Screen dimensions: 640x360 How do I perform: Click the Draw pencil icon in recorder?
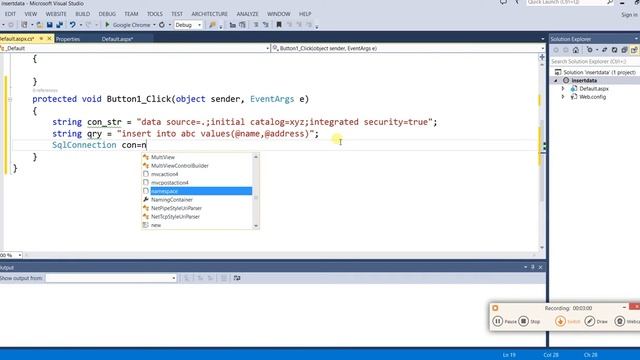click(x=590, y=321)
